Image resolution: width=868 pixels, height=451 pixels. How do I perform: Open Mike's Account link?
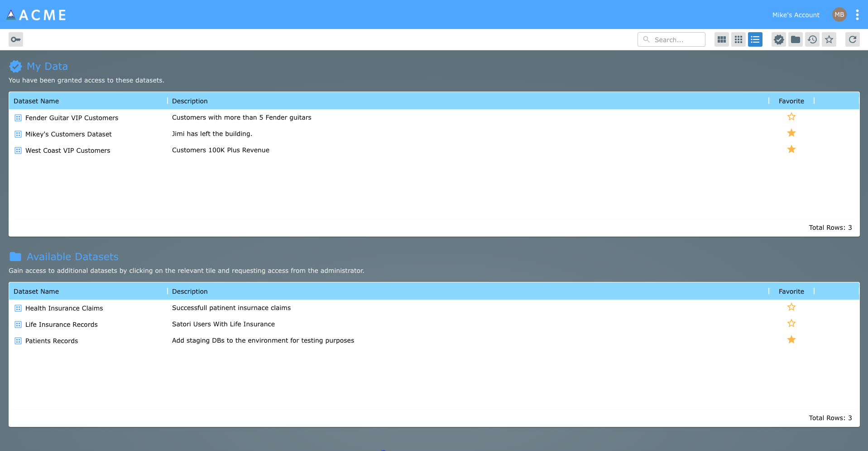(x=796, y=15)
